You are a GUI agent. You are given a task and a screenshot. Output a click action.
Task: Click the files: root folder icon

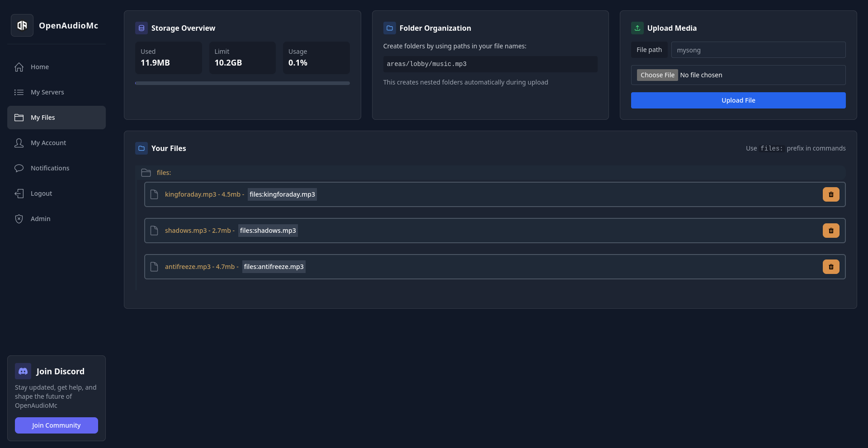(146, 173)
